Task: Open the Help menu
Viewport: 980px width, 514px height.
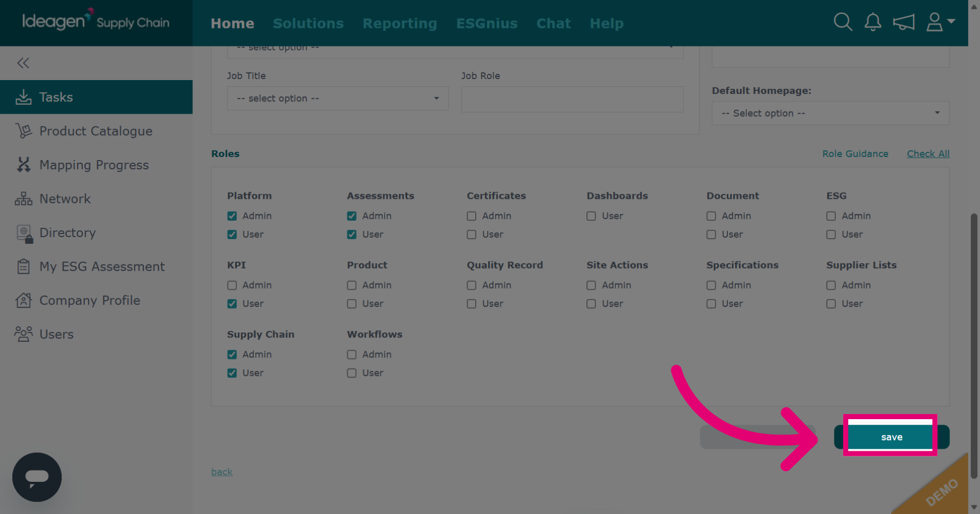Action: [606, 23]
